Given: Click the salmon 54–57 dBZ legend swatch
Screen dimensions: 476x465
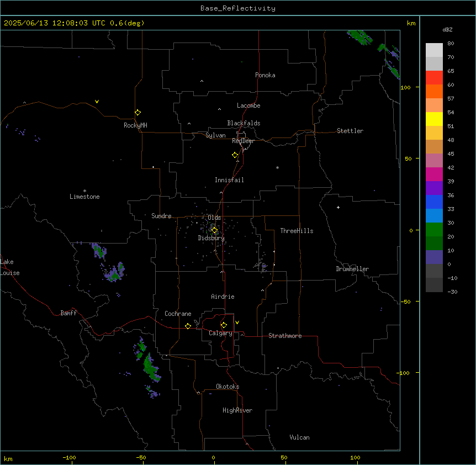Looking at the screenshot, I should pos(434,105).
